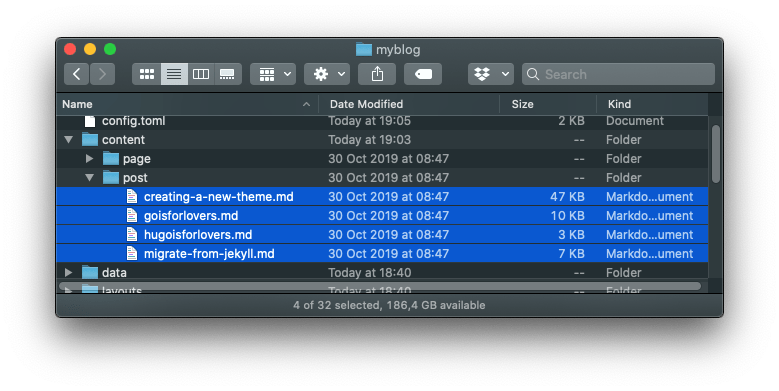The height and width of the screenshot is (391, 779).
Task: Click the migrate-from-jekyll.md file icon
Action: [132, 253]
